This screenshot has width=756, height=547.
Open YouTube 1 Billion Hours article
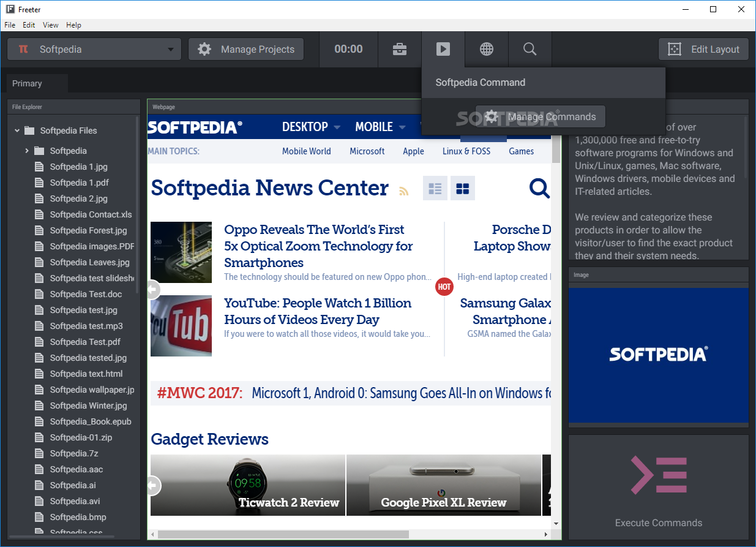click(x=318, y=311)
